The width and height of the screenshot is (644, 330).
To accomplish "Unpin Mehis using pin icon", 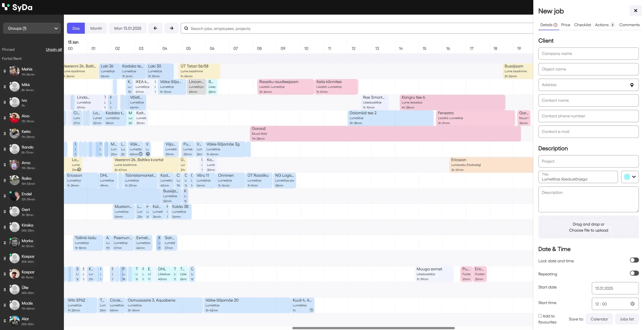I will [x=5, y=71].
